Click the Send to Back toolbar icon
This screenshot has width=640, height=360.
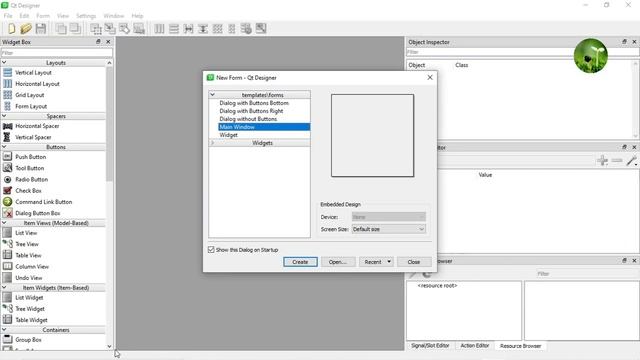61,29
